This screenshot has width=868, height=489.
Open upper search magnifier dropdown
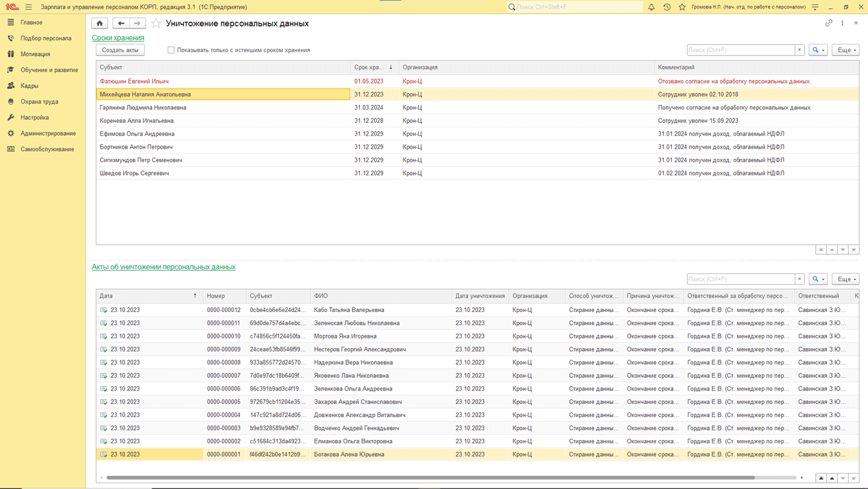(818, 50)
